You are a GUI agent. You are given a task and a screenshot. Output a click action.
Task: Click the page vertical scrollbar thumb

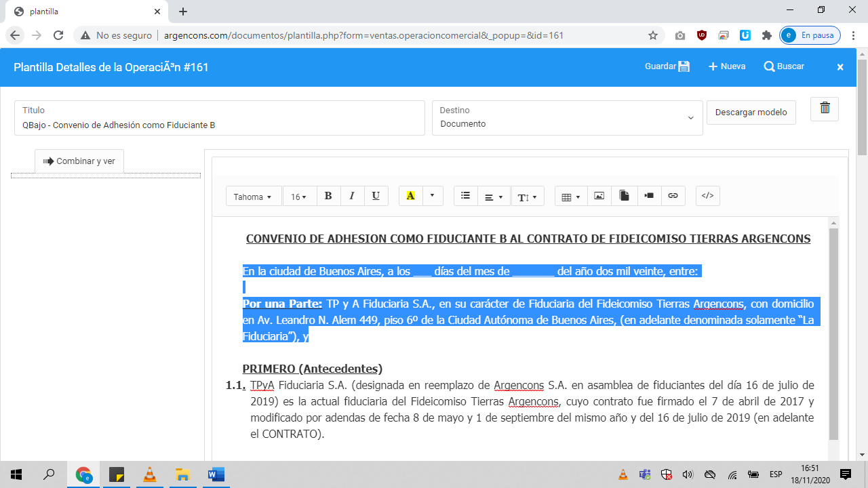[862, 107]
